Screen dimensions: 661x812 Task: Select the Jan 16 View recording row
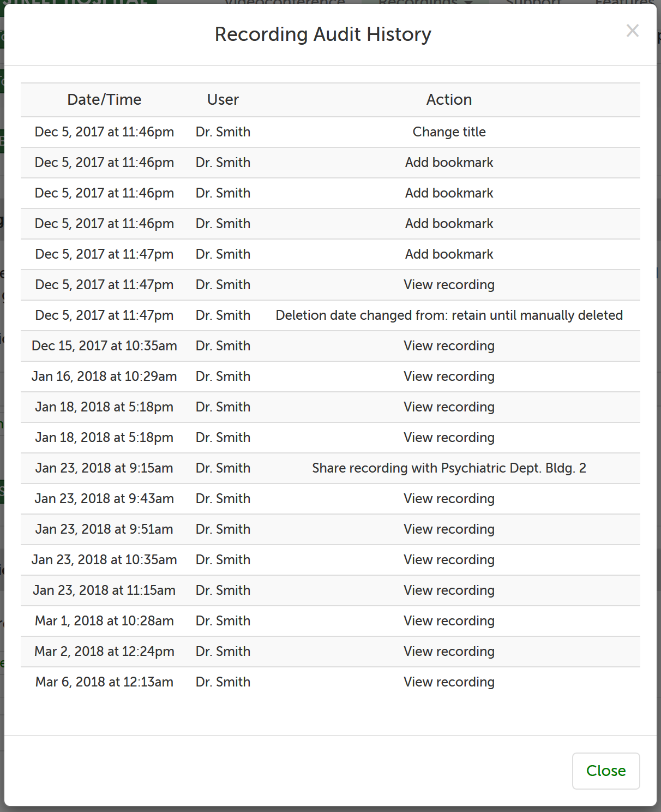click(449, 376)
